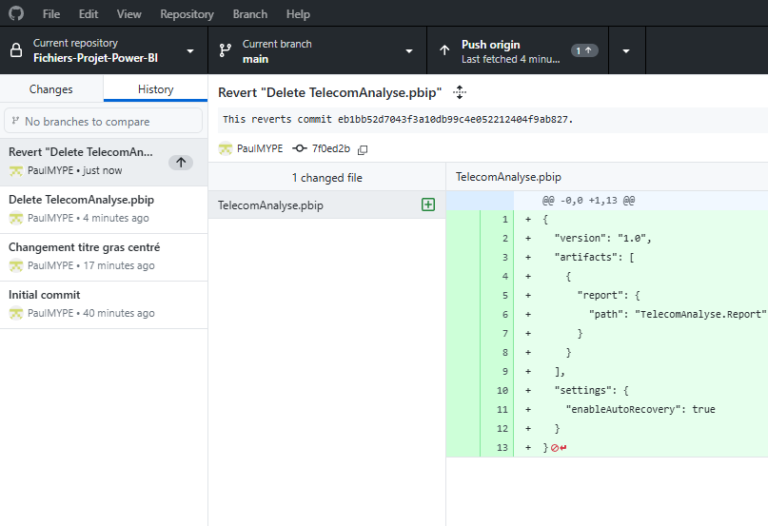Image resolution: width=768 pixels, height=526 pixels.
Task: Click diff line 2 "version": "1.0"
Action: [602, 238]
